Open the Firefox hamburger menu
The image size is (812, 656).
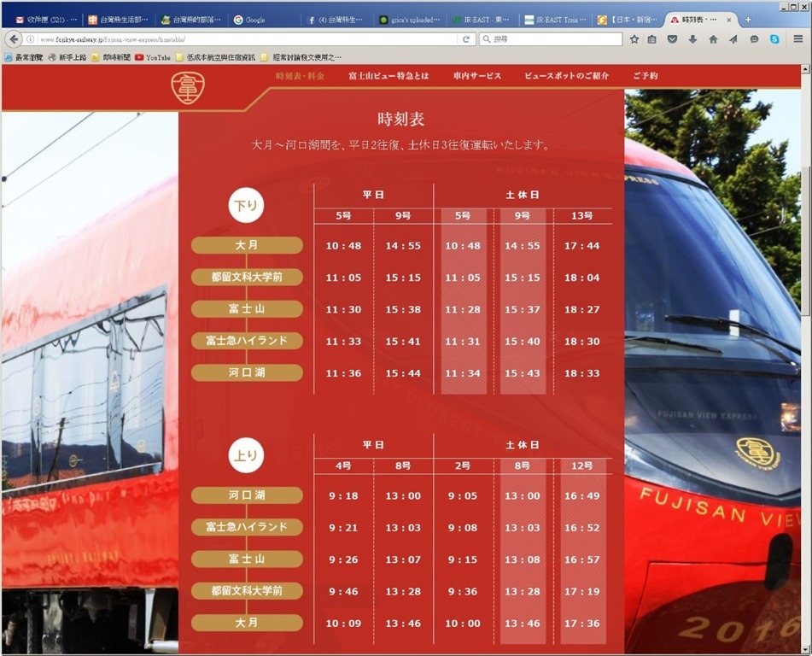point(798,38)
